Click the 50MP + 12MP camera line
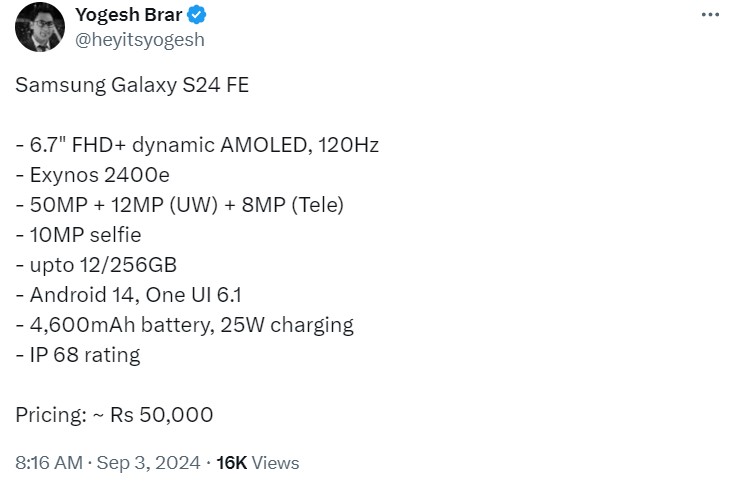 tap(180, 206)
